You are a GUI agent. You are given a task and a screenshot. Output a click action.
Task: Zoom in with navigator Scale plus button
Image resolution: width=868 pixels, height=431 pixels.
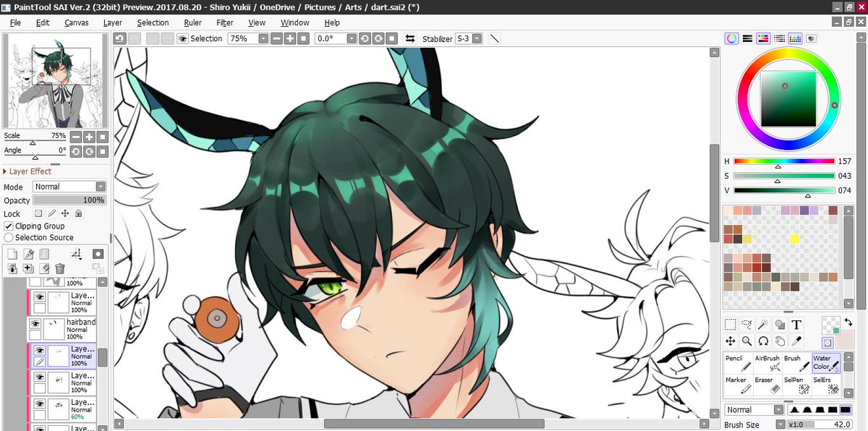(x=90, y=137)
